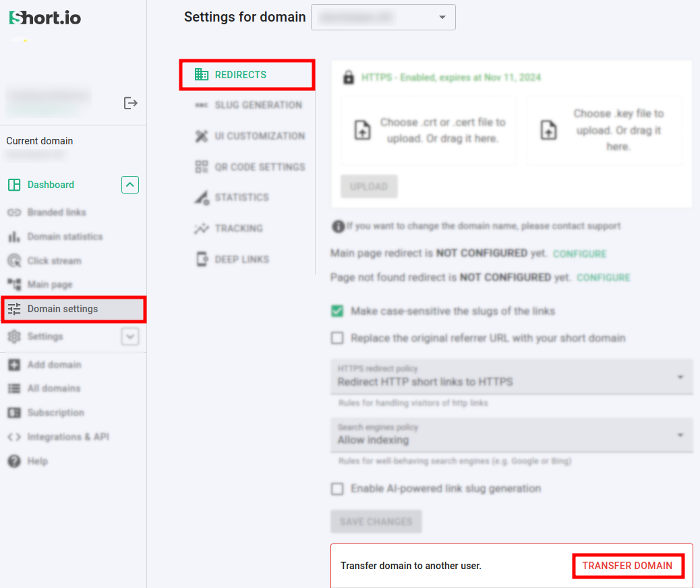The image size is (700, 588).
Task: Click the logout icon in sidebar
Action: 131,103
